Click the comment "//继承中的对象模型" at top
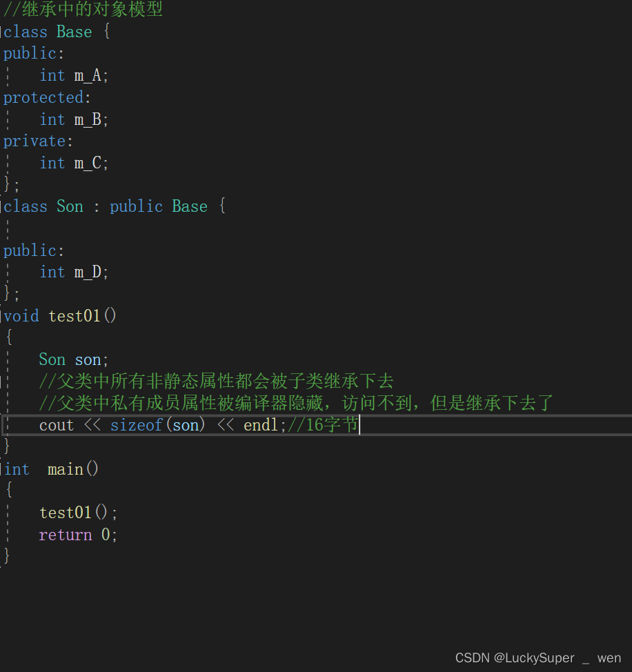The height and width of the screenshot is (672, 632). 83,10
